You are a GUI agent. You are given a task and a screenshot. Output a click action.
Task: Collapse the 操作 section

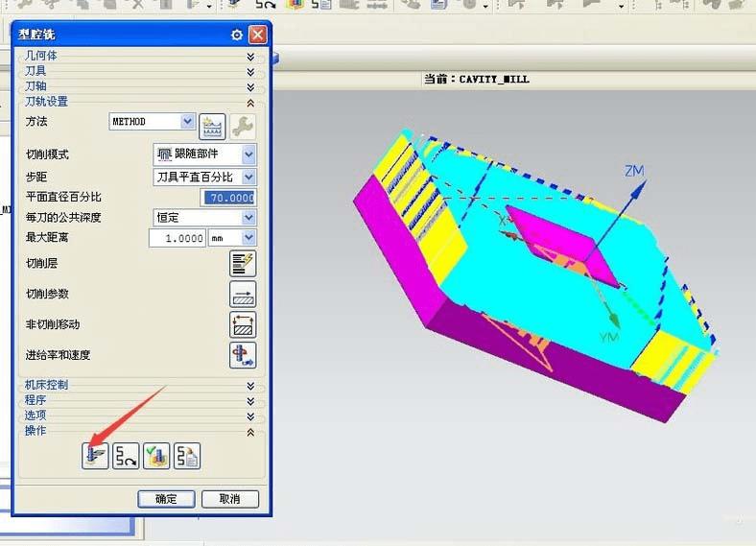click(x=250, y=432)
